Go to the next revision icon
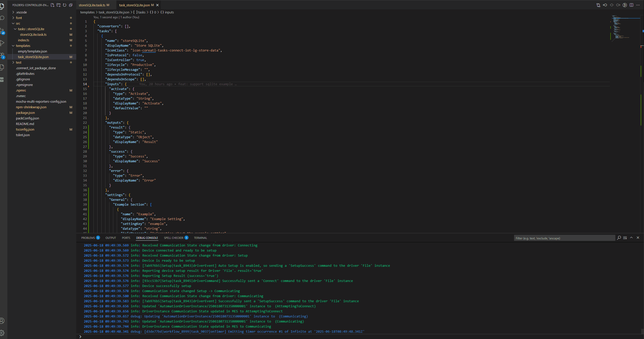Image resolution: width=644 pixels, height=339 pixels. coord(618,5)
